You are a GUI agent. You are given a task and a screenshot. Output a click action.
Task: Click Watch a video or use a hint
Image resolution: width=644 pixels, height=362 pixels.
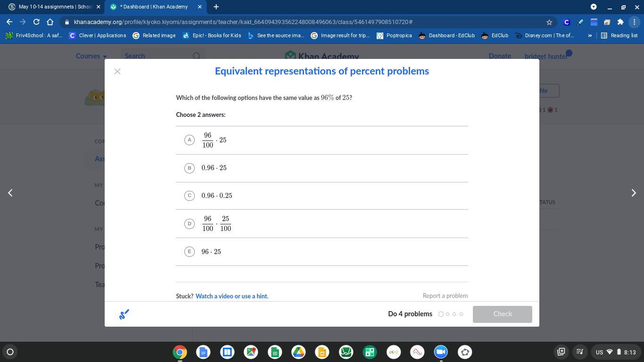(x=231, y=296)
